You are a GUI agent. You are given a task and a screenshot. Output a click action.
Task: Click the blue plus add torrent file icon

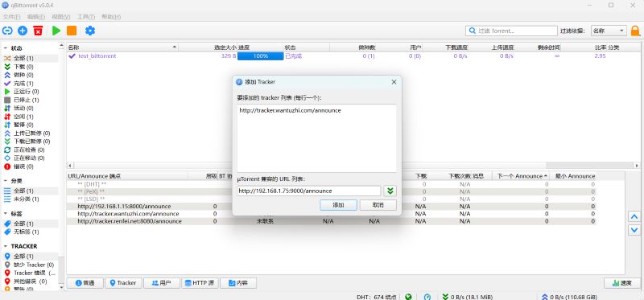23,31
